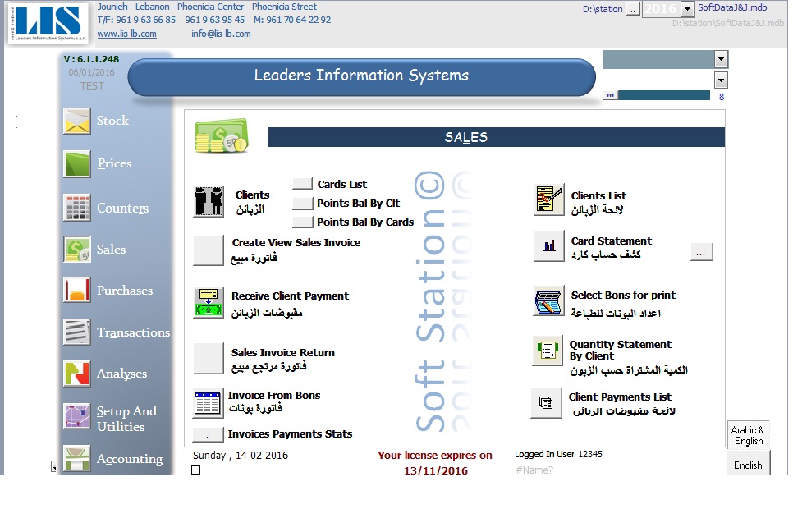Open the Stock module icon
The image size is (793, 532).
pyautogui.click(x=77, y=121)
